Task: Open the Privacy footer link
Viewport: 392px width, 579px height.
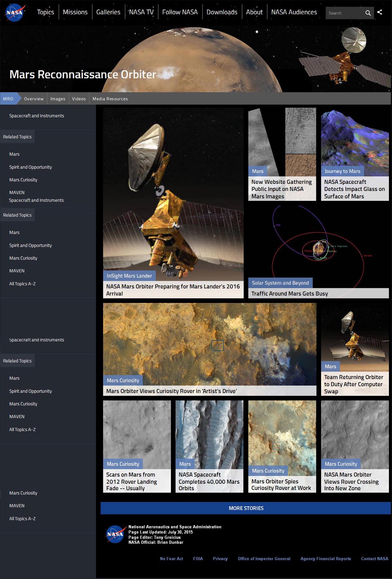Action: pyautogui.click(x=220, y=559)
